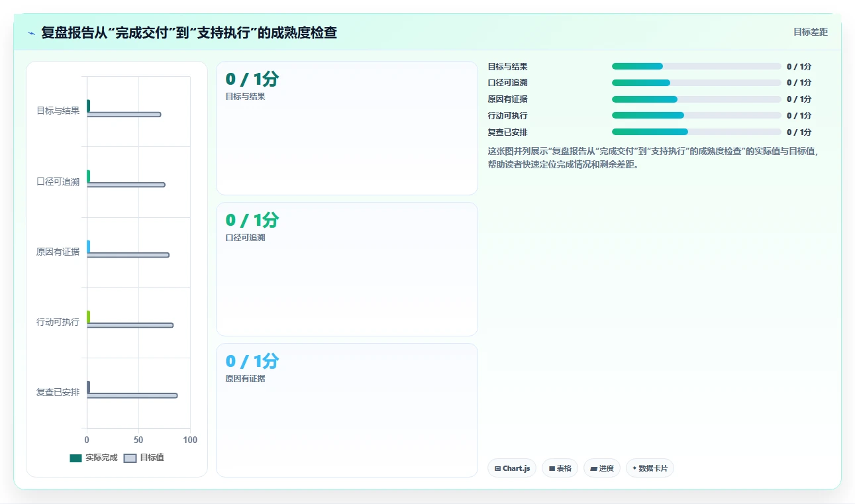Click the 进度 tag chip

click(x=601, y=468)
